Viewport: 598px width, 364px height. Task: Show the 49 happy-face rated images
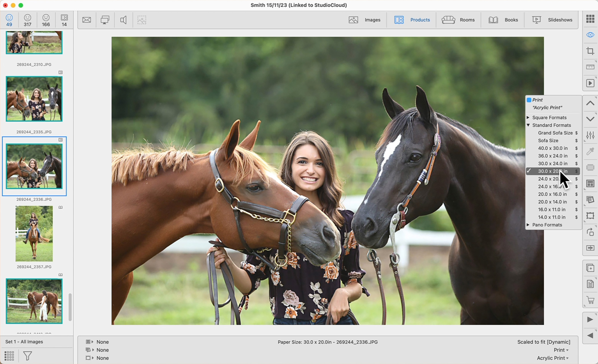(x=9, y=20)
